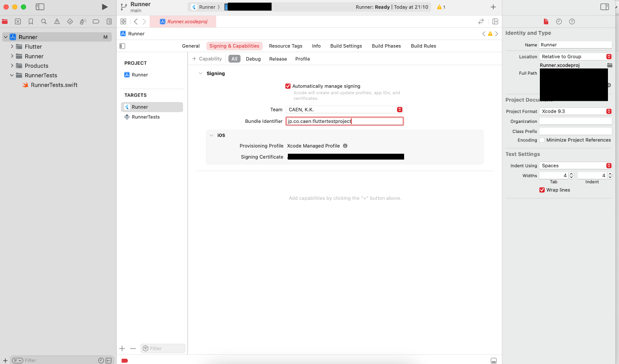Run the project with the play button
619x364 pixels.
point(104,7)
